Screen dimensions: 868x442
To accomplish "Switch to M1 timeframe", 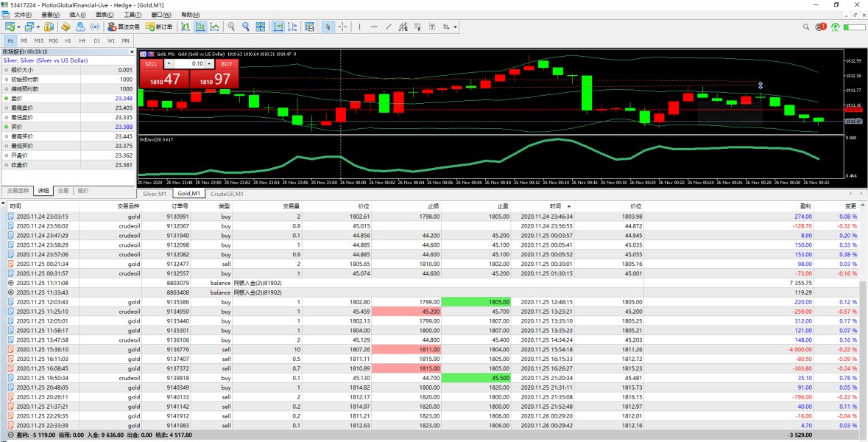I will (x=10, y=41).
